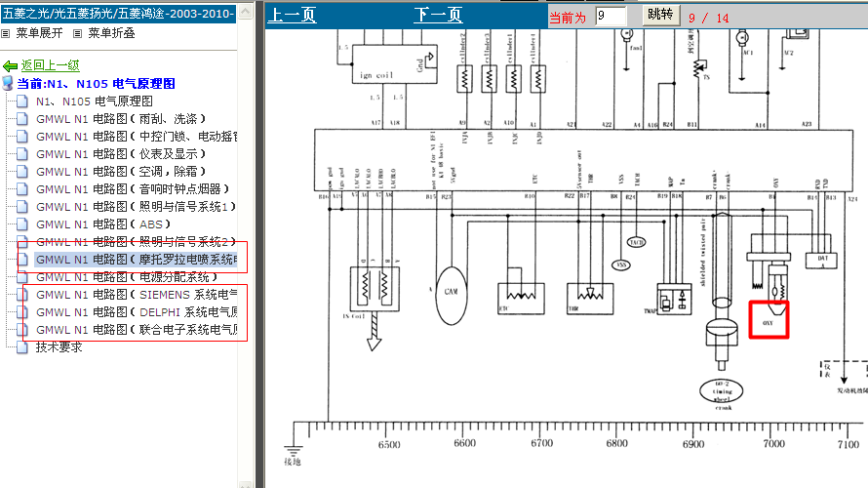868x488 pixels.
Task: Click the 菜单折叠 collapse icon
Action: [77, 34]
